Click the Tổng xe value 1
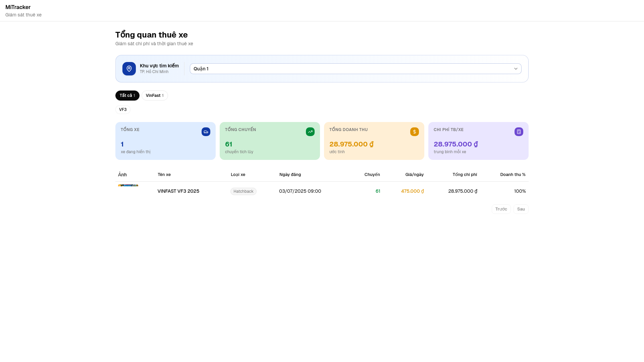 pyautogui.click(x=122, y=144)
